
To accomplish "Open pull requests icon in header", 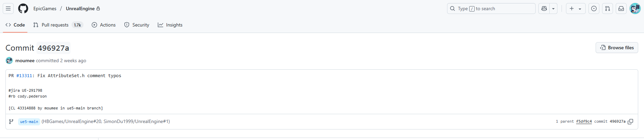I will (x=608, y=8).
